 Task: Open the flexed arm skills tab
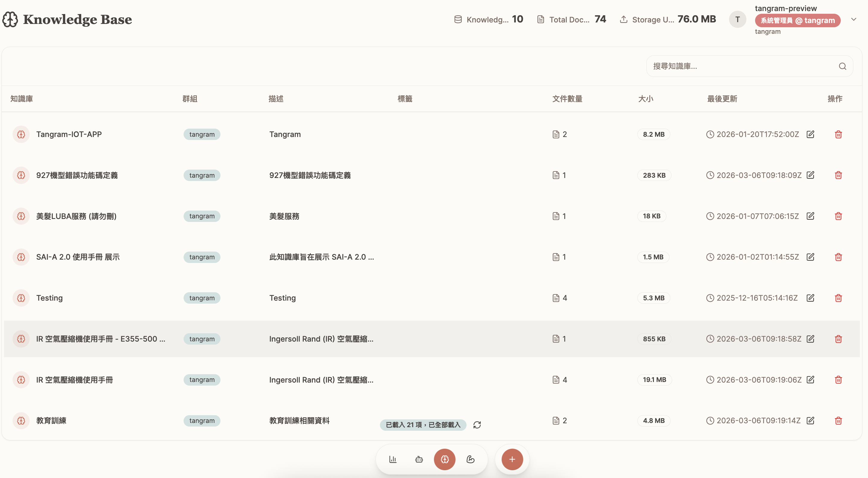pyautogui.click(x=470, y=459)
